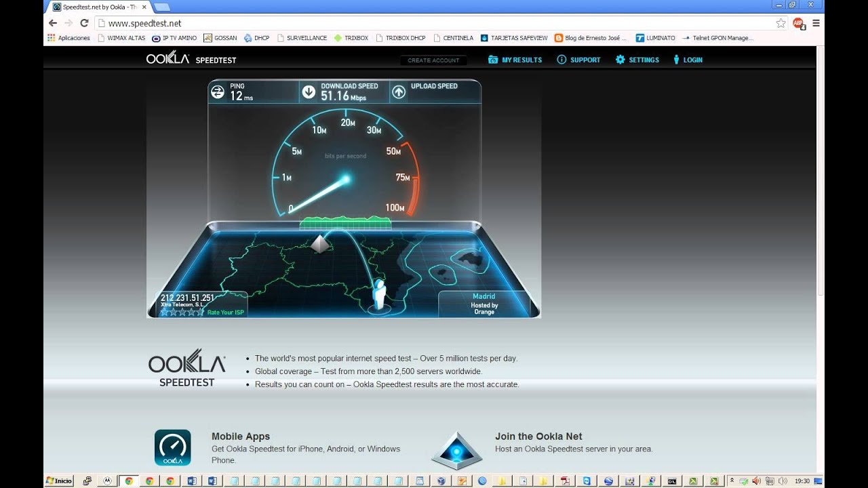The image size is (868, 488).
Task: Click the large Ookla Speedtest logo below map
Action: 186,368
